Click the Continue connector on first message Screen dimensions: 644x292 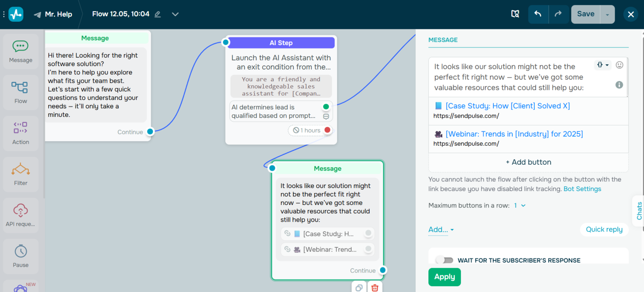(x=150, y=132)
